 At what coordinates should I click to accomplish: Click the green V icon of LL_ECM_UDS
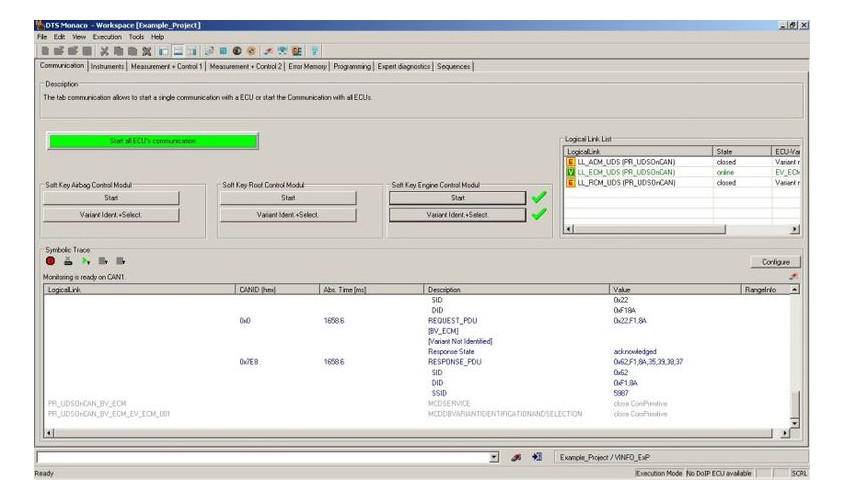coord(570,172)
